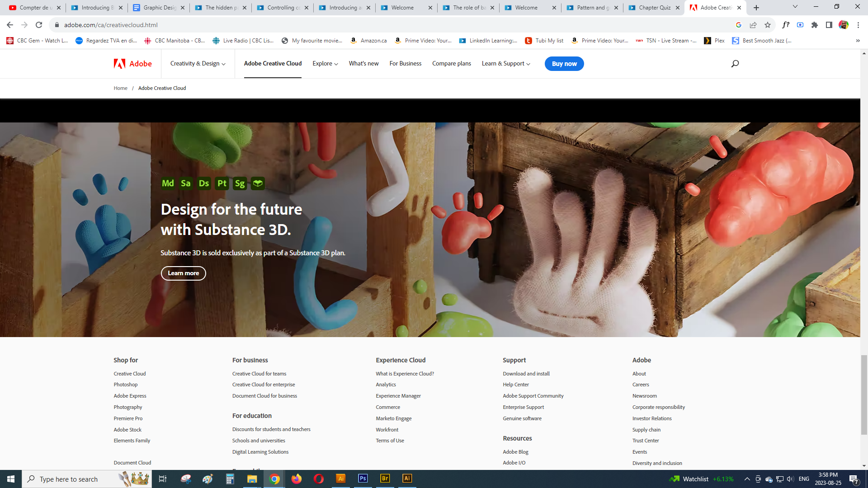Viewport: 868px width, 488px height.
Task: Click the Substance 3D Designer Ds icon
Action: [204, 183]
